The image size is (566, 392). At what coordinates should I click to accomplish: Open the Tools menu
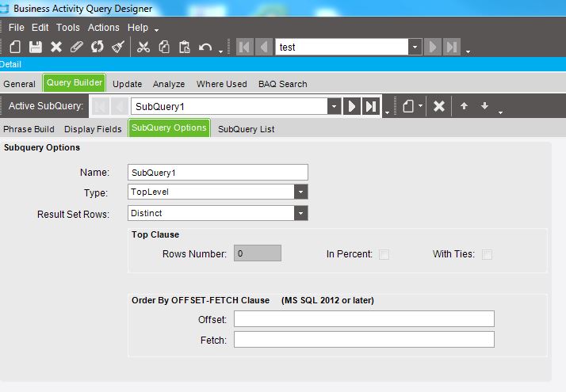[x=68, y=28]
